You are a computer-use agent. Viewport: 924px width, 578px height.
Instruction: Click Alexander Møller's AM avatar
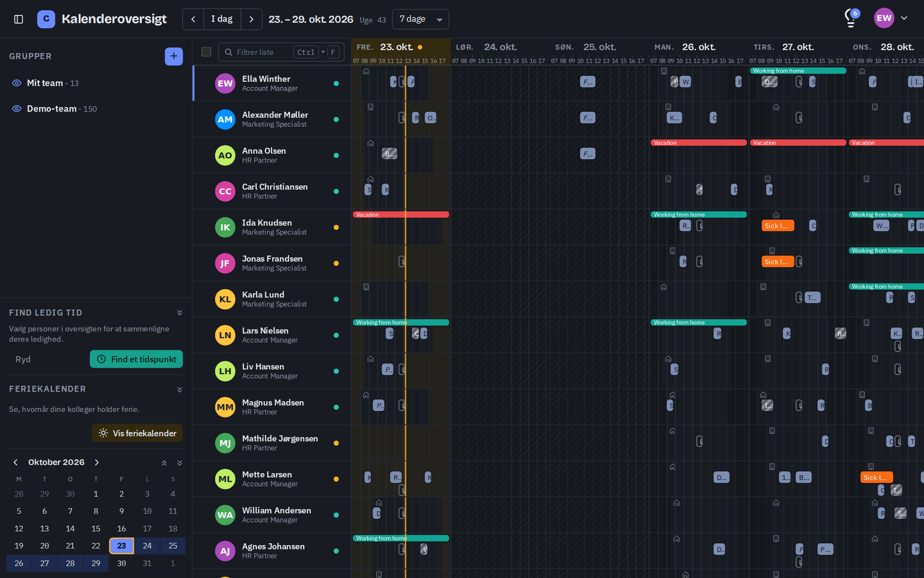pyautogui.click(x=225, y=119)
